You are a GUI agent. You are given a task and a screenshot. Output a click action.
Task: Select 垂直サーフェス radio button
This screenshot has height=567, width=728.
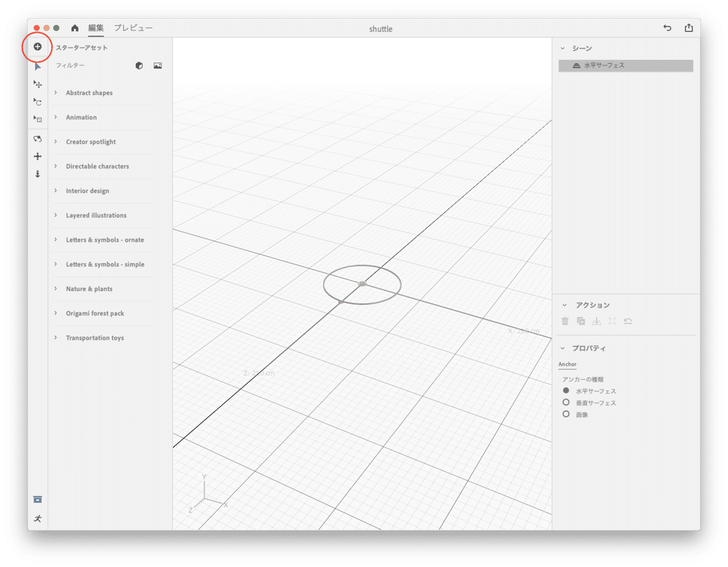[566, 403]
